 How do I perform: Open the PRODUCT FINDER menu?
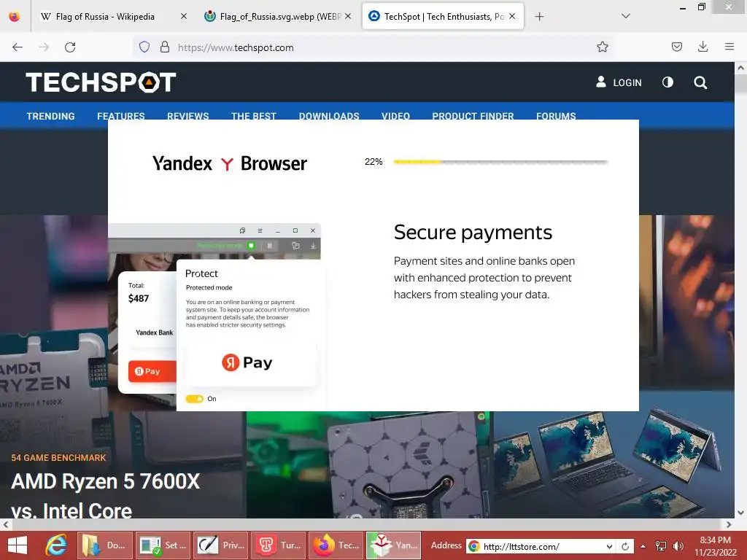click(473, 116)
